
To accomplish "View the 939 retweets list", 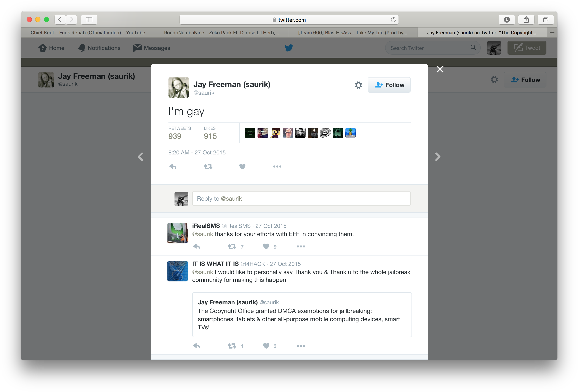I will coord(179,133).
